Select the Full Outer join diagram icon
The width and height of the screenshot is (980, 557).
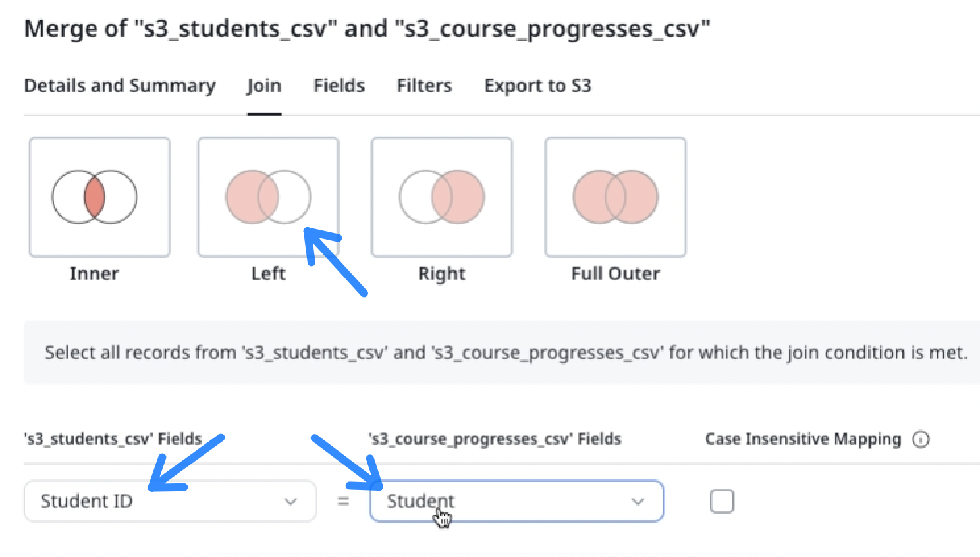coord(615,197)
